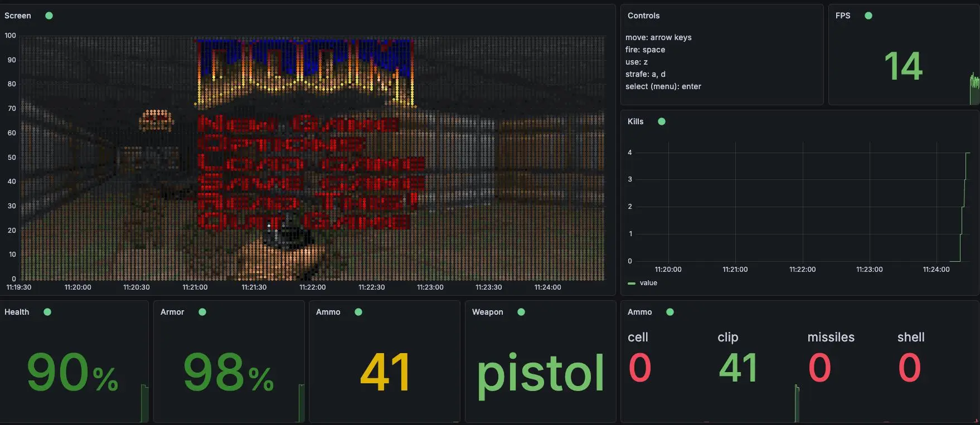Click the green status dot beside Kills title
This screenshot has height=425, width=980.
[662, 121]
